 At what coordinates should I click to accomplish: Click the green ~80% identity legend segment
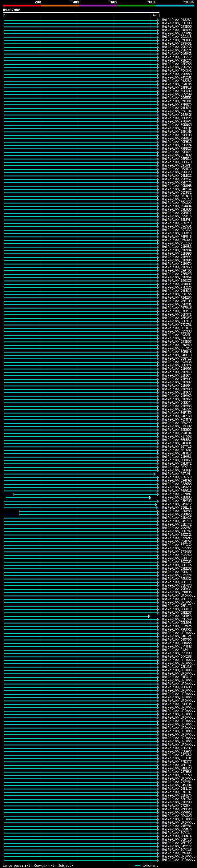pos(136,6)
